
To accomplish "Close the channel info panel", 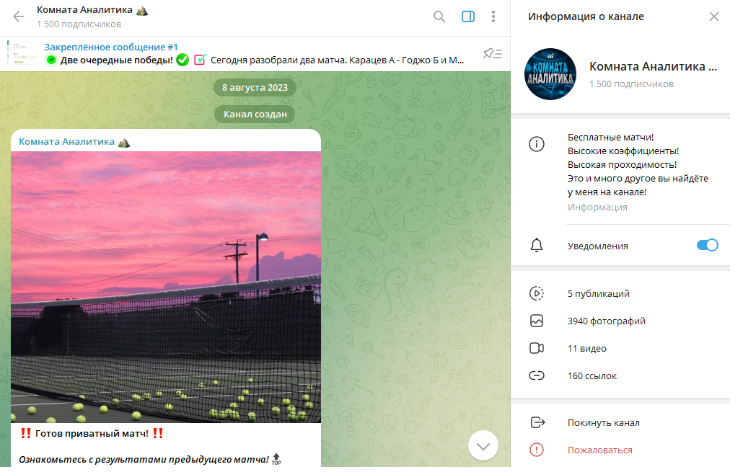I will [713, 17].
